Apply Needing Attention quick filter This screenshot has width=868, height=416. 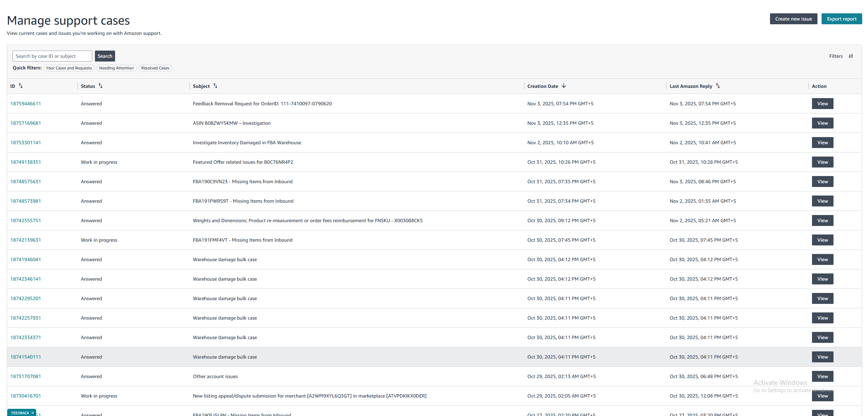coord(116,68)
